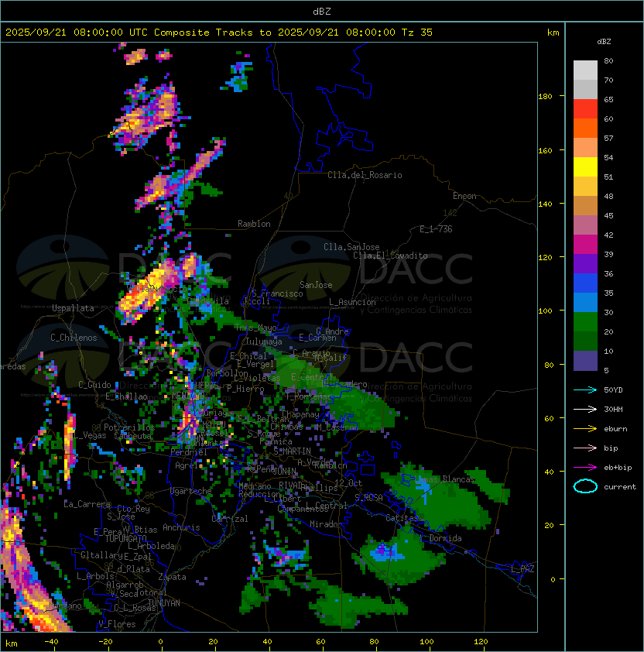Pick the light grey 70-80 dBZ swatch
This screenshot has width=644, height=652.
click(585, 70)
